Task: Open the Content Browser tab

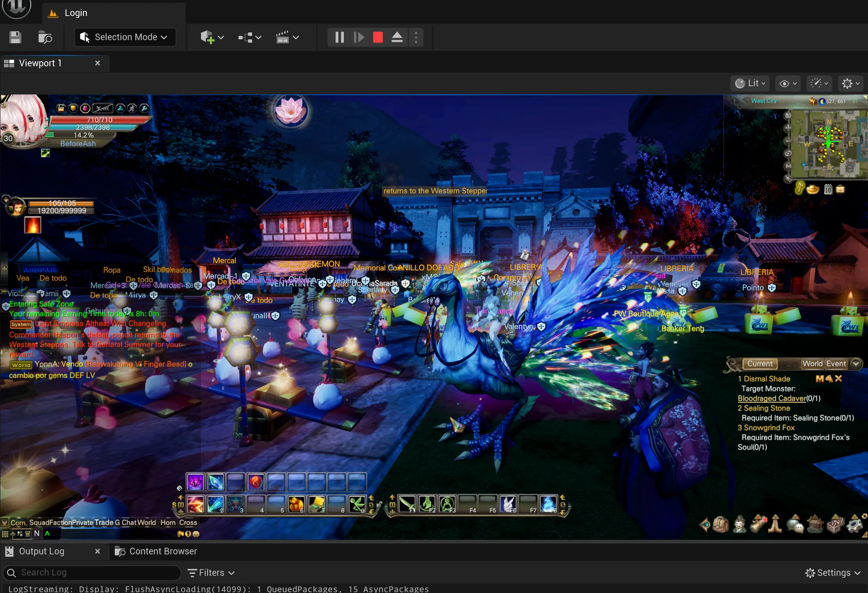Action: coord(156,551)
